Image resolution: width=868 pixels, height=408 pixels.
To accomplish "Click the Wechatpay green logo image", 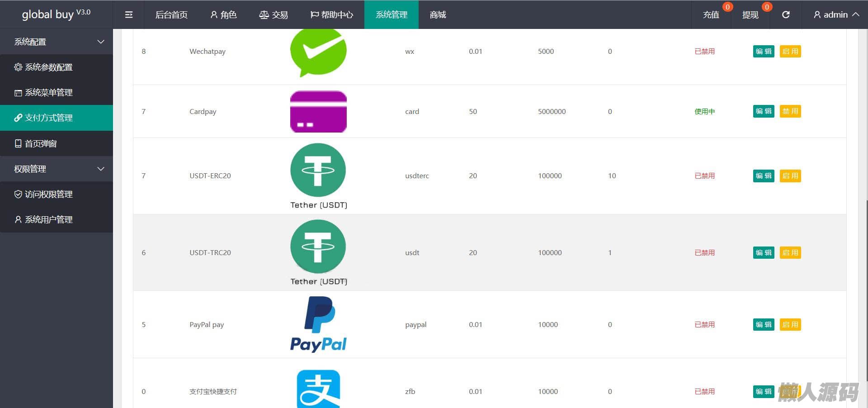I will (318, 52).
